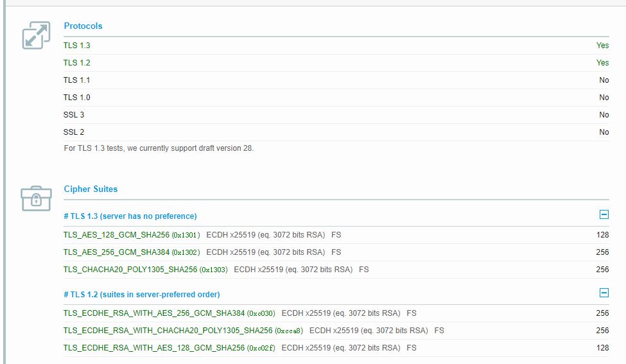
Task: Select TLS_ECDHE_RSA_WITH_CHACHA20_POLY1305_SHA256 suite name
Action: [168, 331]
